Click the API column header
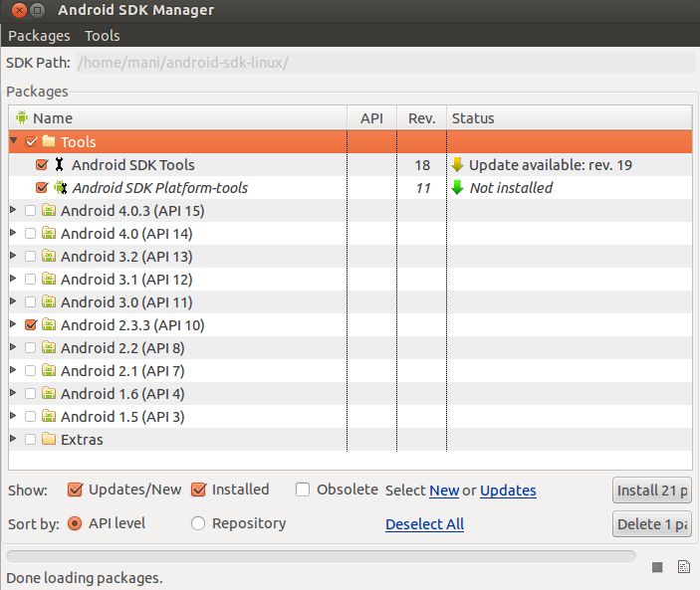 pyautogui.click(x=371, y=117)
